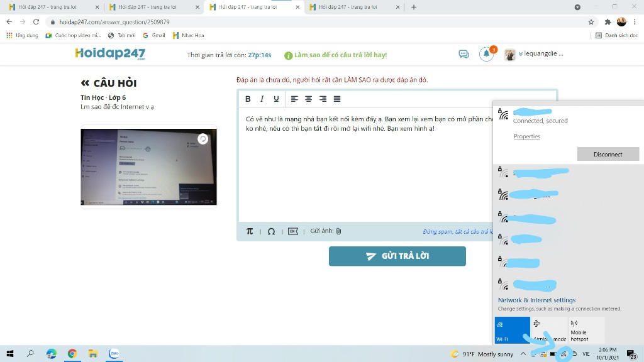Toggle Airplane mode tile

coord(549,330)
